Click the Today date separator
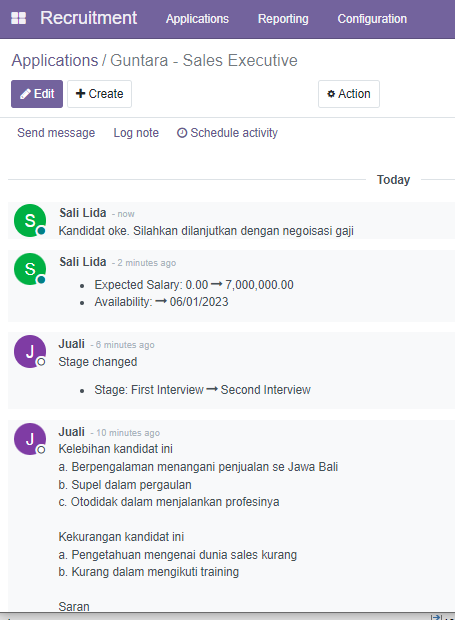 pyautogui.click(x=393, y=180)
